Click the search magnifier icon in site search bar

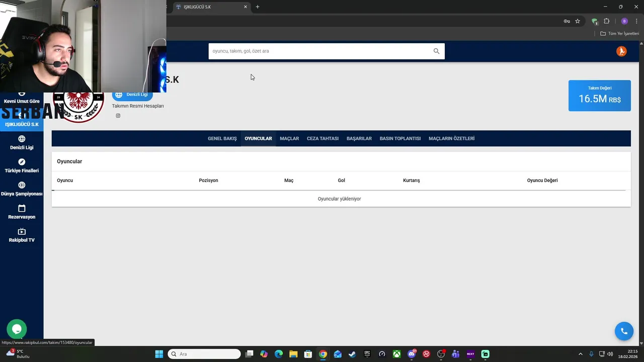[x=436, y=51]
